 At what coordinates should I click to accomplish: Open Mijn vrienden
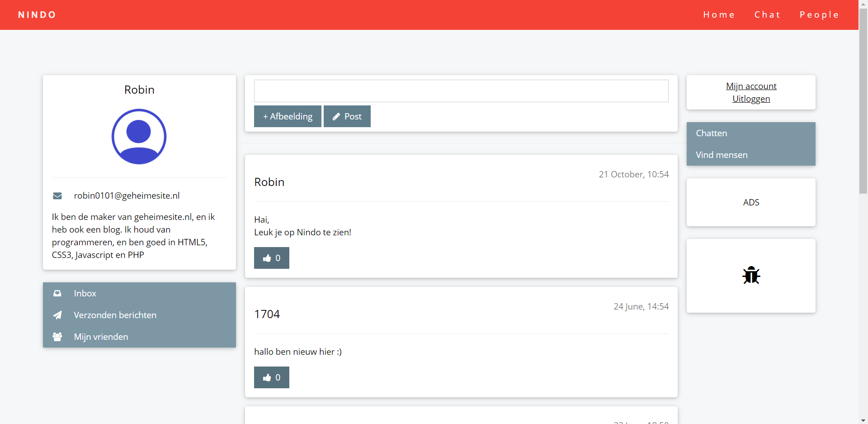[139, 337]
